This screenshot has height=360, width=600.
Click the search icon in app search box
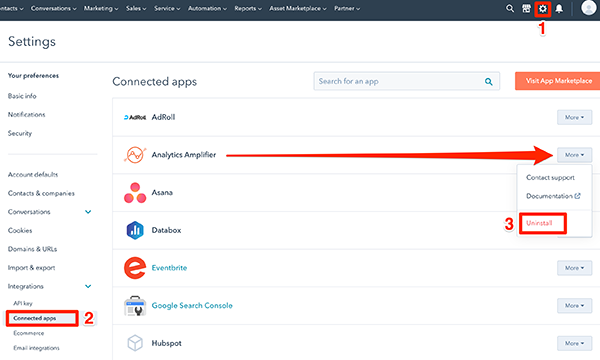489,81
